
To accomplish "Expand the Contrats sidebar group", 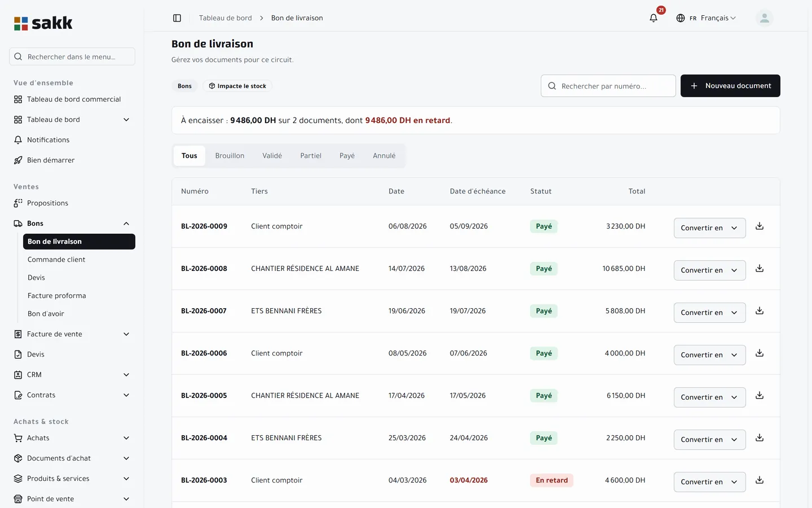I will pos(72,395).
